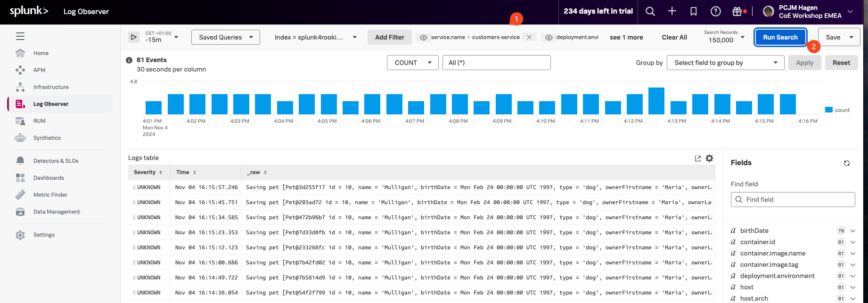Click the blue count legend swatch
The width and height of the screenshot is (868, 303).
pos(829,110)
